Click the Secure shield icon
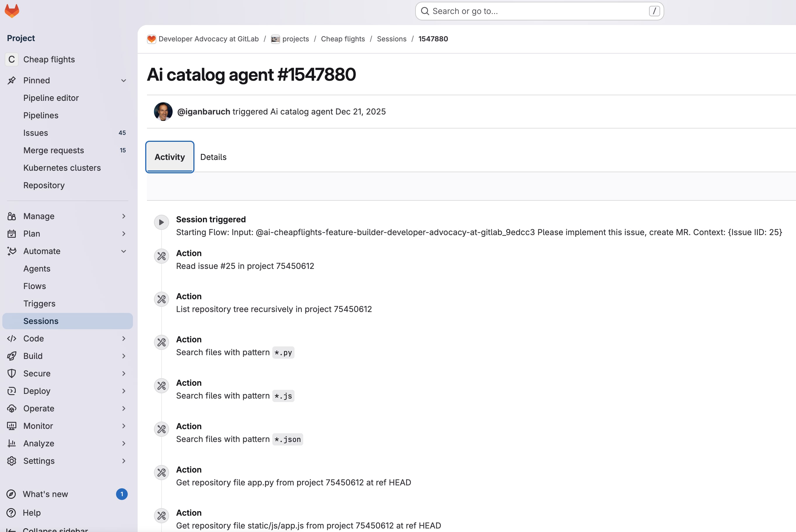796x532 pixels. point(12,373)
